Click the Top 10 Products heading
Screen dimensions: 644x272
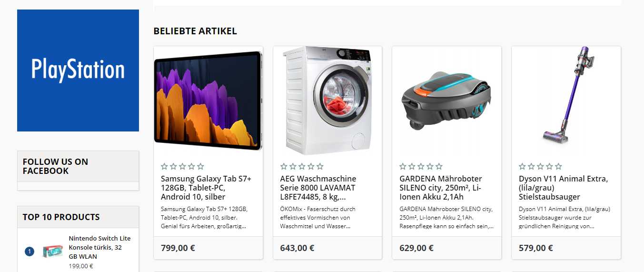(x=61, y=217)
